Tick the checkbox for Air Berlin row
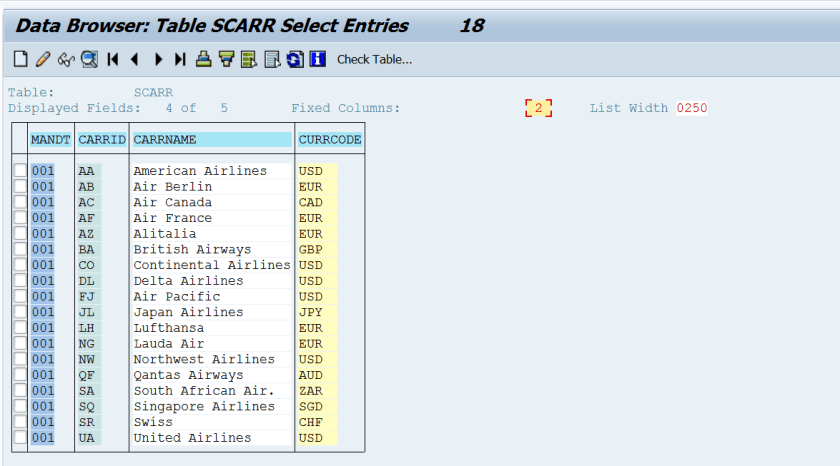Screen dimensions: 840x466 20,186
